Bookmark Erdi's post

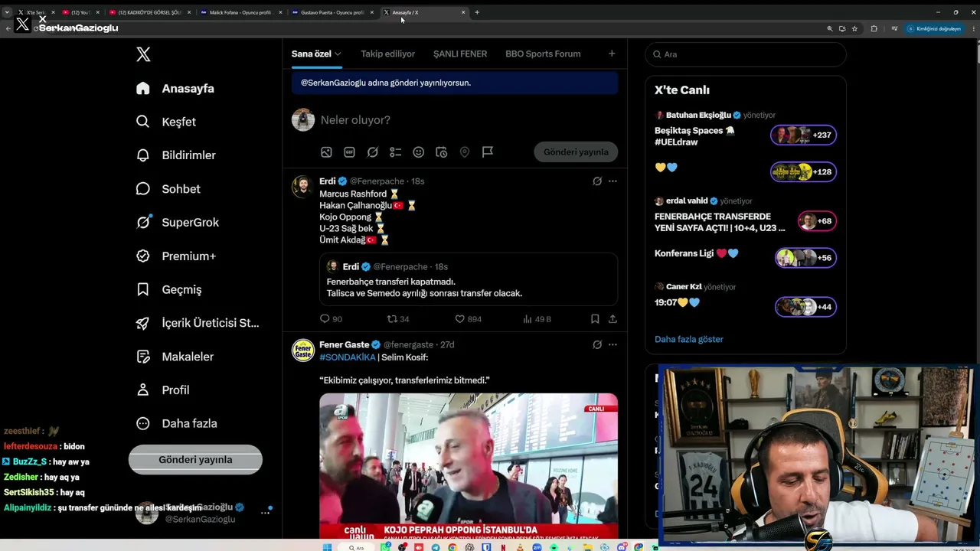click(595, 319)
